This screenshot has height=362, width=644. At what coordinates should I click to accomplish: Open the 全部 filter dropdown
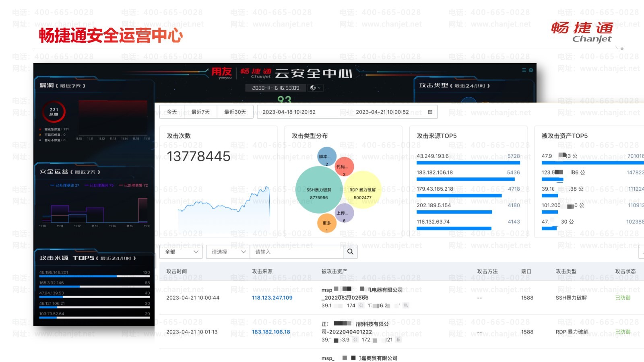[181, 252]
